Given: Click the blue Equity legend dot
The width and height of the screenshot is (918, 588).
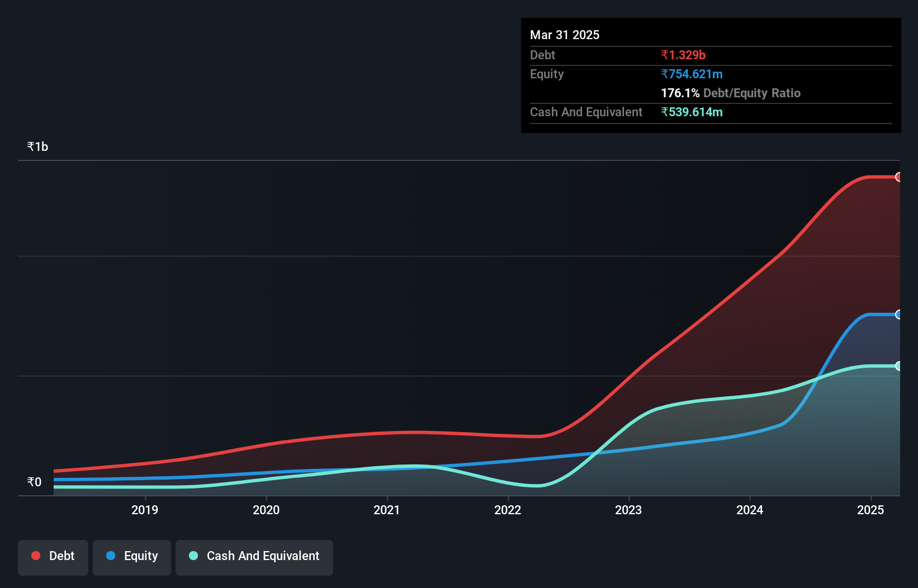Looking at the screenshot, I should click(x=111, y=556).
